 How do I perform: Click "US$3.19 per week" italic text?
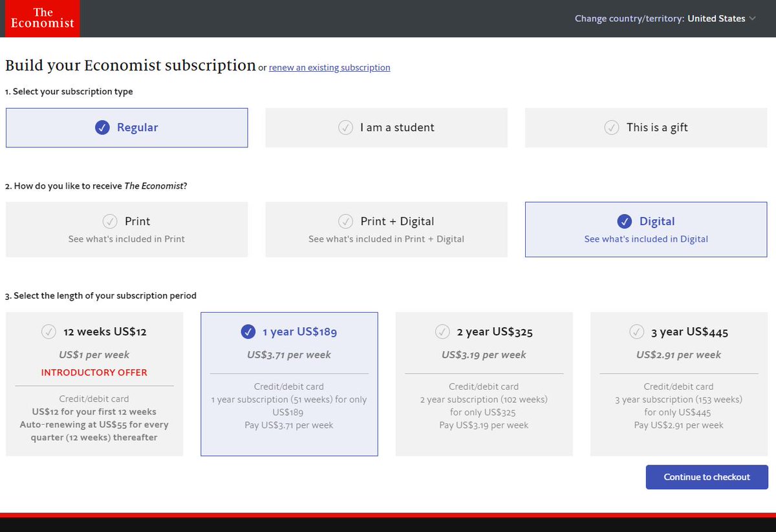tap(484, 355)
